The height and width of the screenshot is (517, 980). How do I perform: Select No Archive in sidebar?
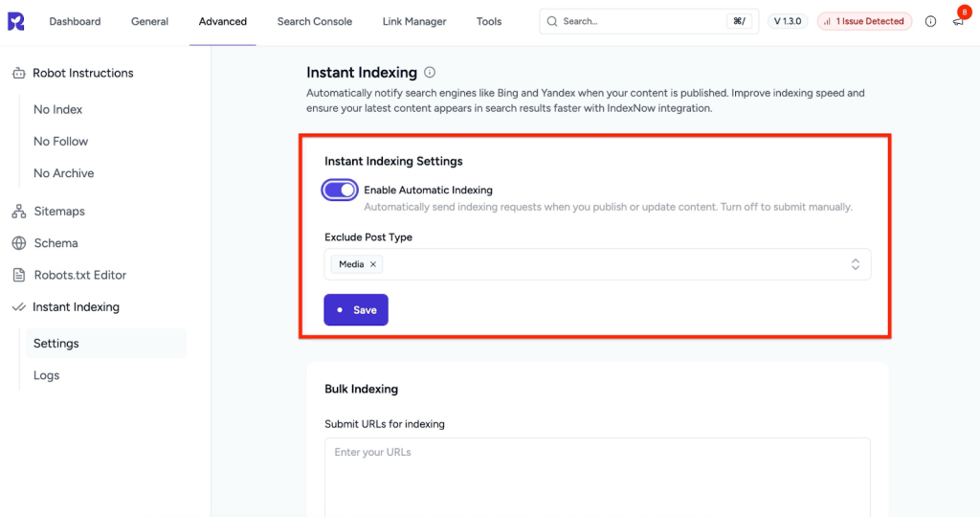point(64,173)
